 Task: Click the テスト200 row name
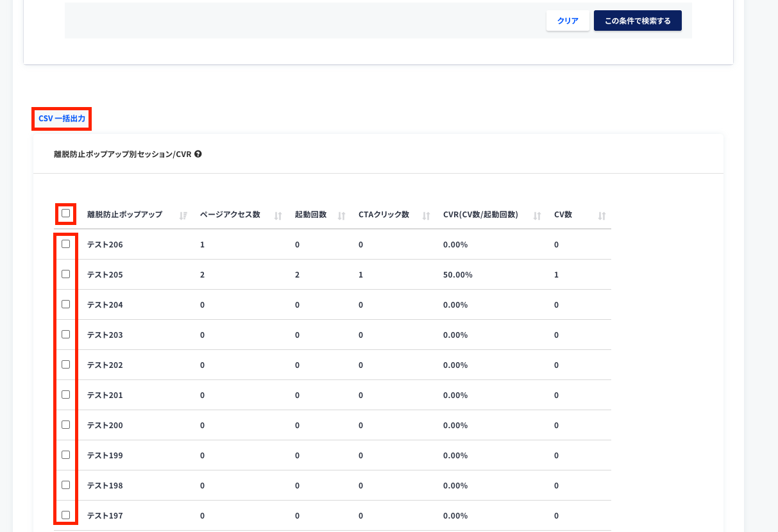[x=105, y=426]
